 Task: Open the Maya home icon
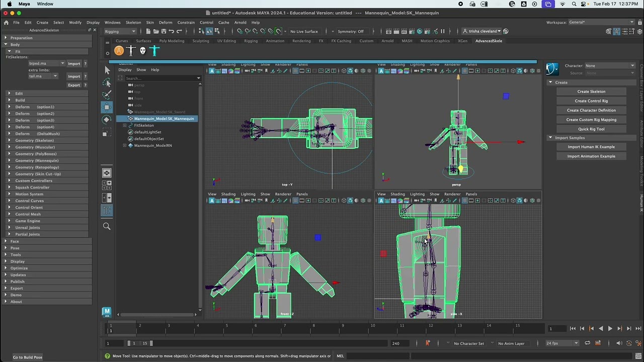(6, 23)
